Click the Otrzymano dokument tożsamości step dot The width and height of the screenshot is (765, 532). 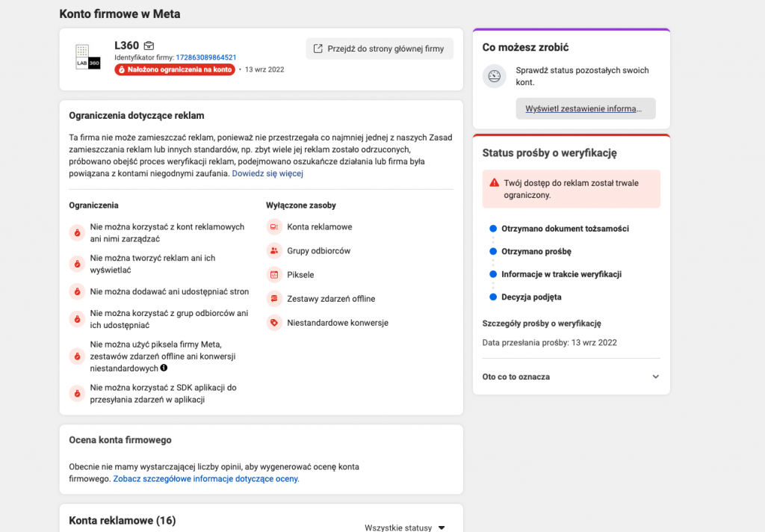tap(493, 229)
